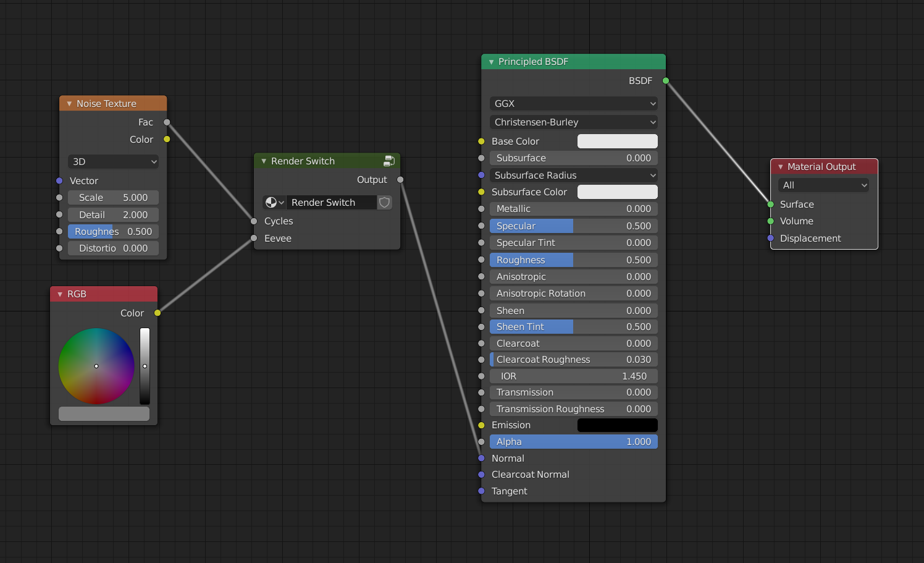Image resolution: width=924 pixels, height=563 pixels.
Task: Click the Eevee input socket
Action: point(254,239)
